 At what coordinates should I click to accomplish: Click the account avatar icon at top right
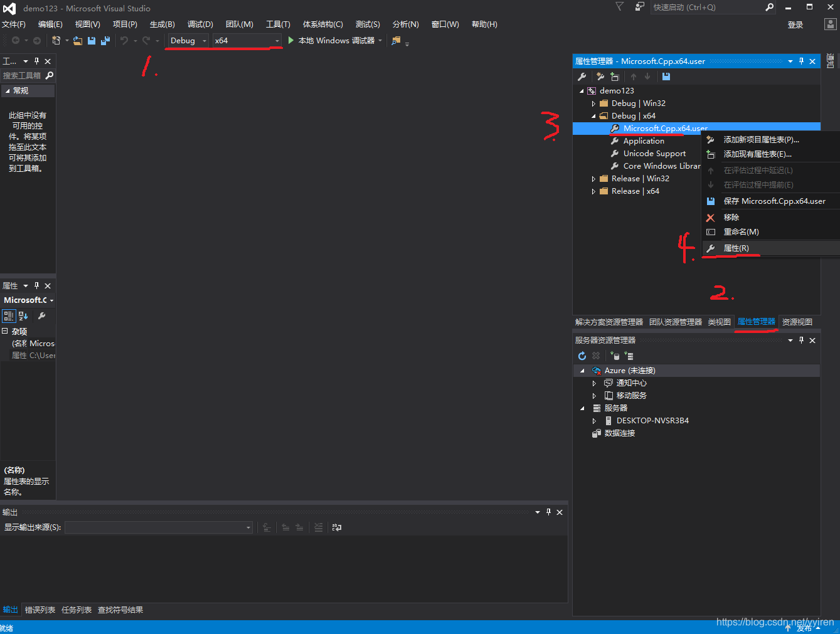click(x=830, y=24)
